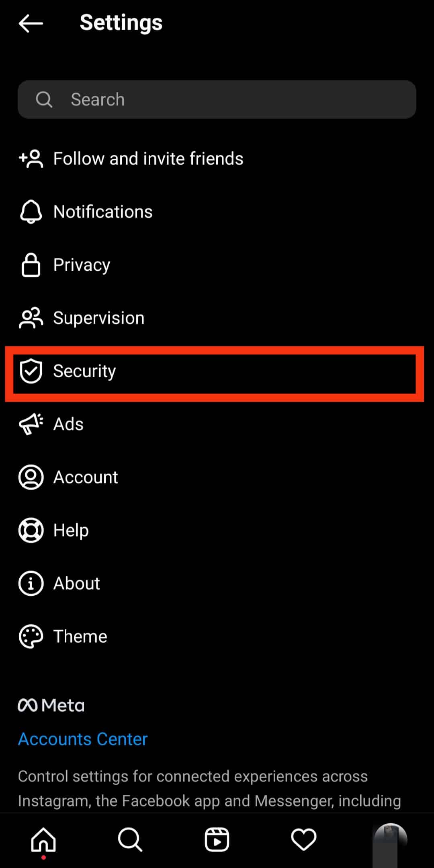
Task: Click the Search input field
Action: click(217, 99)
